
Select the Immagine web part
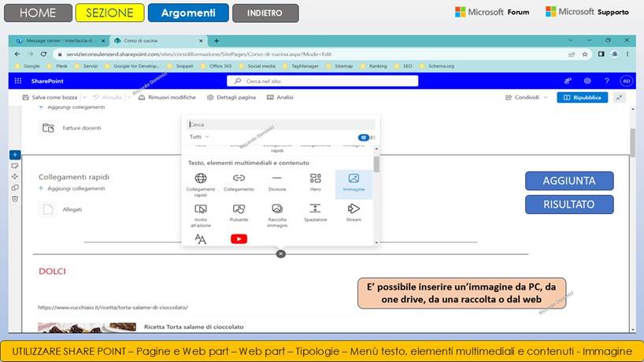point(353,183)
